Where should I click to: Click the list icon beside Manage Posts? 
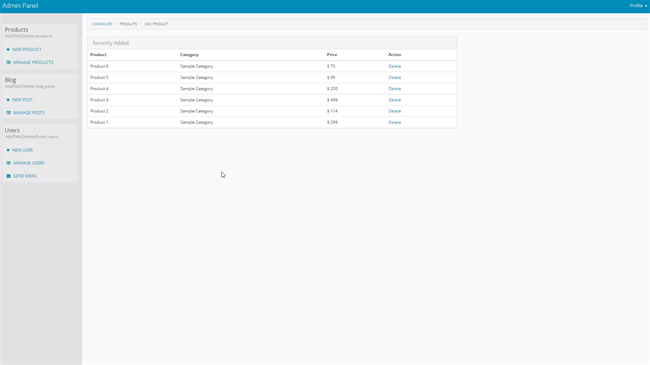tap(8, 112)
